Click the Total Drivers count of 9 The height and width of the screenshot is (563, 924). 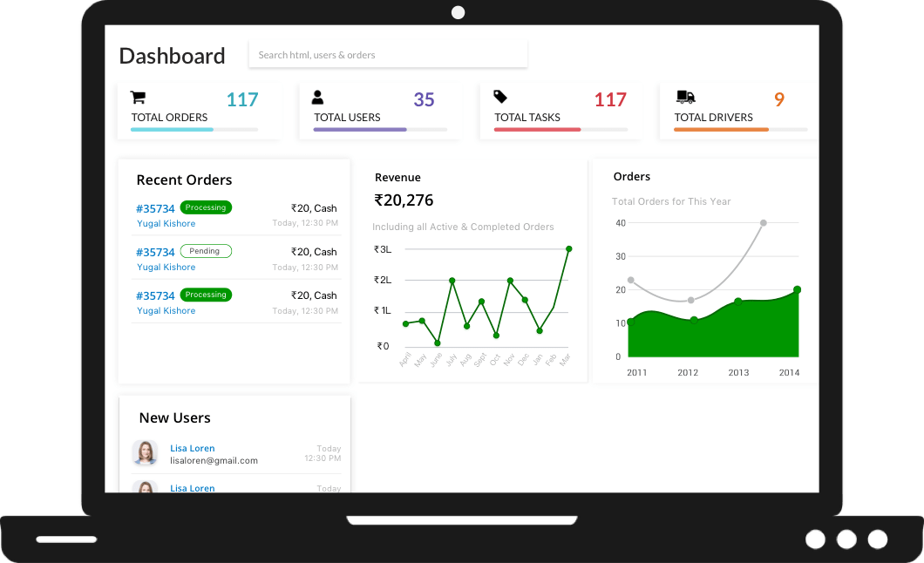point(778,99)
